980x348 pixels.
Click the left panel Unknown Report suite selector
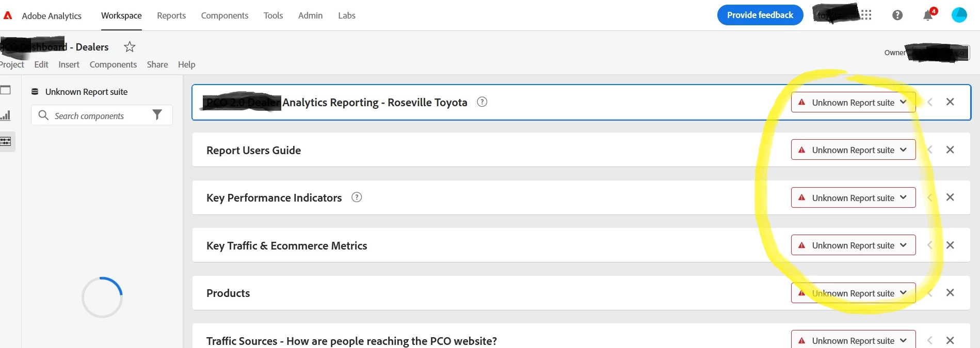[79, 92]
